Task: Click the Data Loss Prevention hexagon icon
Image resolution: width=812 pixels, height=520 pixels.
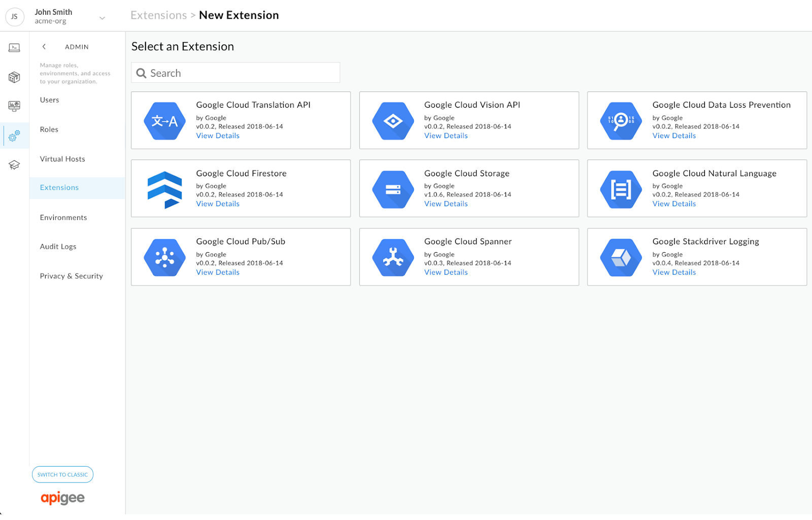Action: tap(621, 121)
